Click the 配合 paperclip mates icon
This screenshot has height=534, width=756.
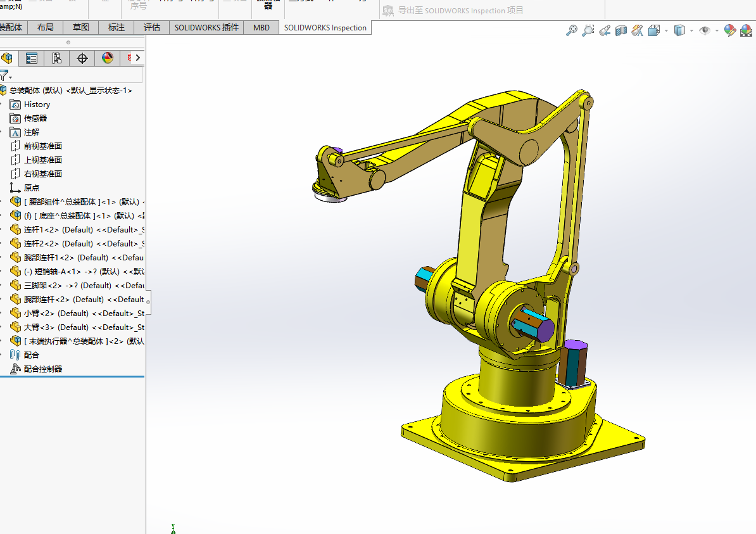click(15, 355)
